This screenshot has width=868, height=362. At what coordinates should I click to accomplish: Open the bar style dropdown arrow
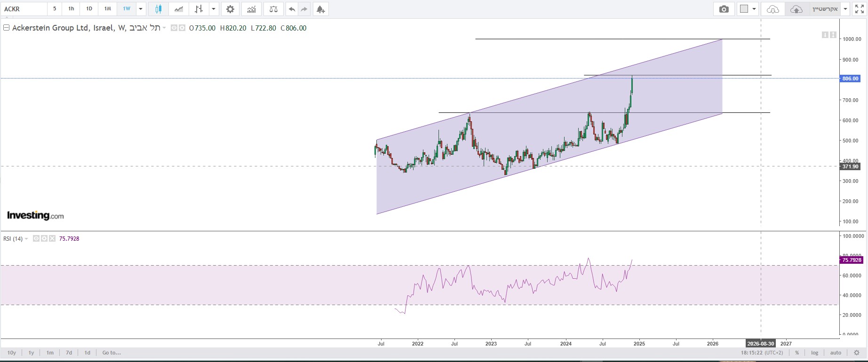coord(214,9)
